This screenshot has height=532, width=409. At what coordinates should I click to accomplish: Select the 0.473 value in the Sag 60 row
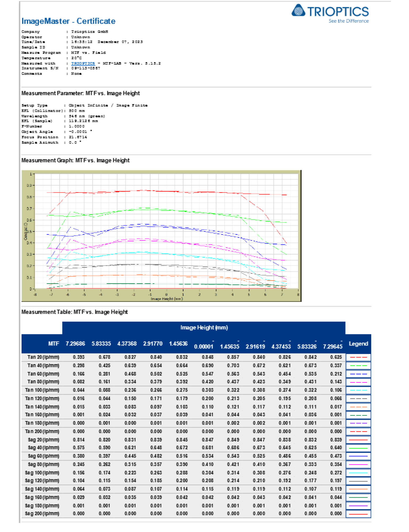336,456
